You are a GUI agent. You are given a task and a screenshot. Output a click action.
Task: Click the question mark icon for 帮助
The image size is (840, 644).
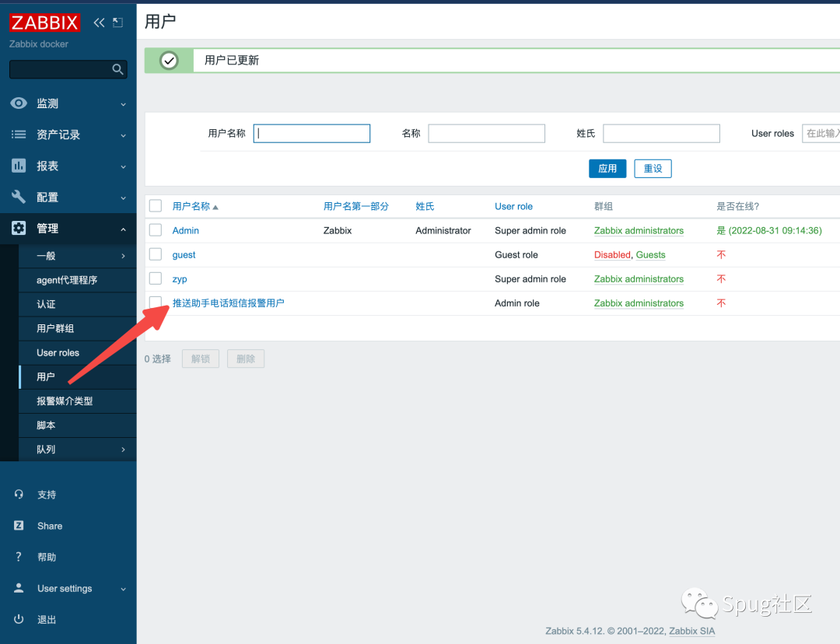coord(19,557)
